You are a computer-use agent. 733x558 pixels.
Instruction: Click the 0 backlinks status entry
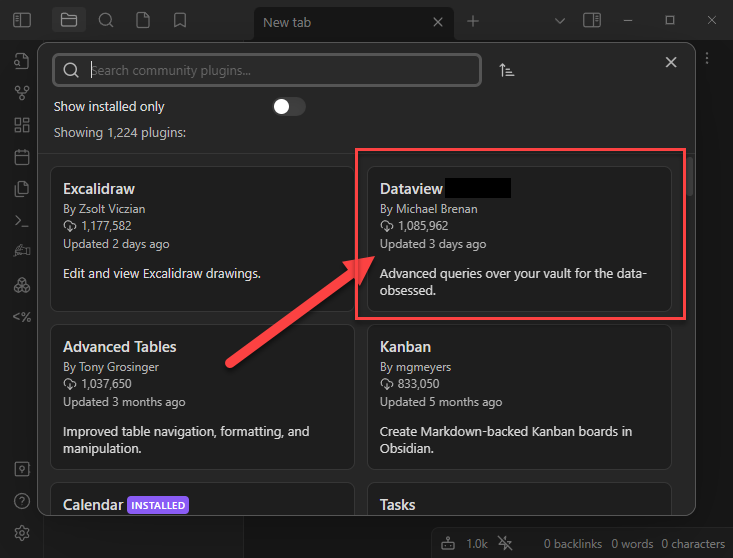[573, 544]
